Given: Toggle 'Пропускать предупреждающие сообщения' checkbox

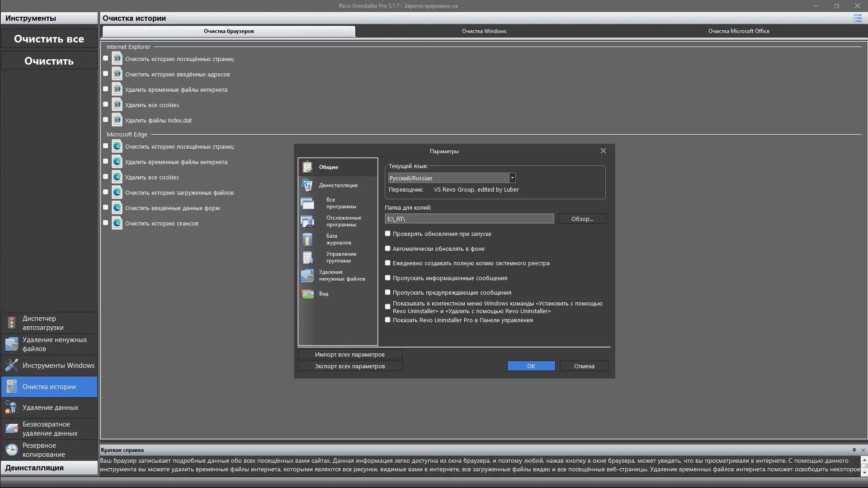Looking at the screenshot, I should coord(387,292).
